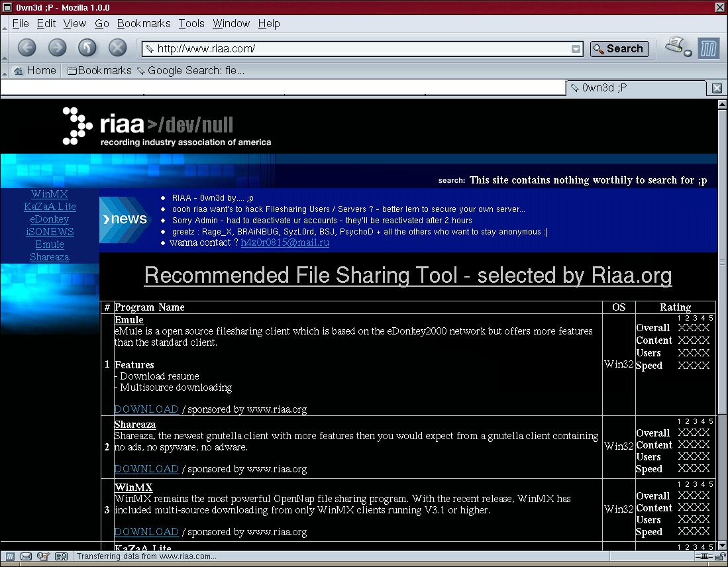Image resolution: width=728 pixels, height=567 pixels.
Task: Open the View menu
Action: [x=75, y=24]
